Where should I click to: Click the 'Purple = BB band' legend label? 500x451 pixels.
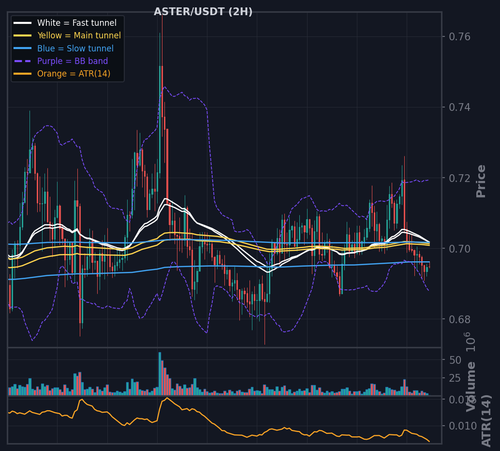pyautogui.click(x=73, y=61)
